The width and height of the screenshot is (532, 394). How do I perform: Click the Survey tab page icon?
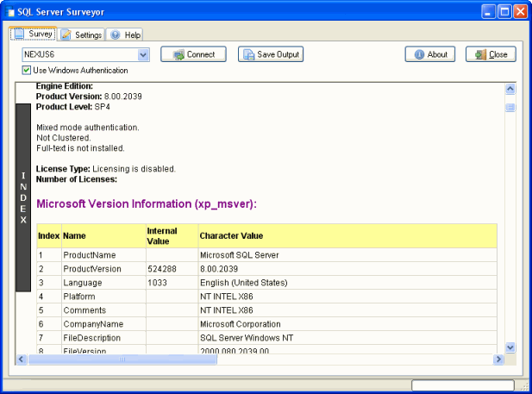pos(19,34)
